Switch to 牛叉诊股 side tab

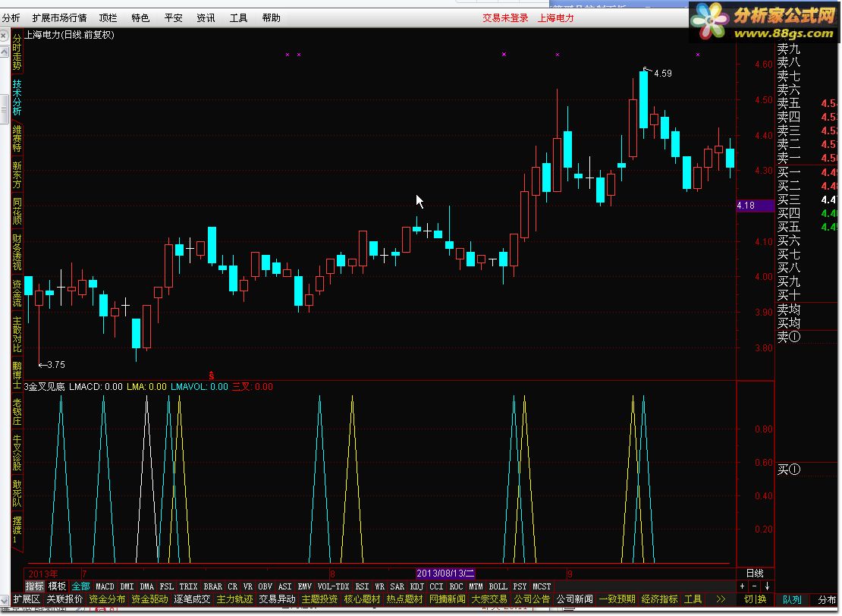tap(17, 452)
